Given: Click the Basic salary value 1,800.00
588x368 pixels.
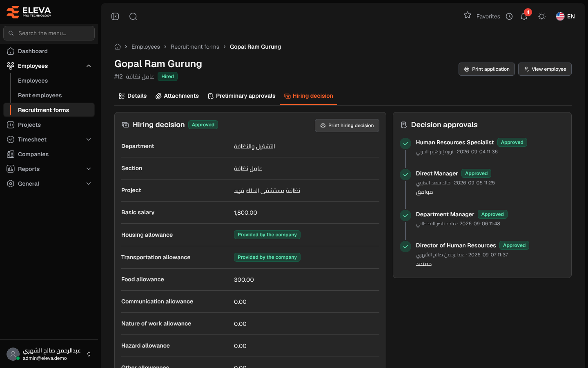Looking at the screenshot, I should [245, 213].
